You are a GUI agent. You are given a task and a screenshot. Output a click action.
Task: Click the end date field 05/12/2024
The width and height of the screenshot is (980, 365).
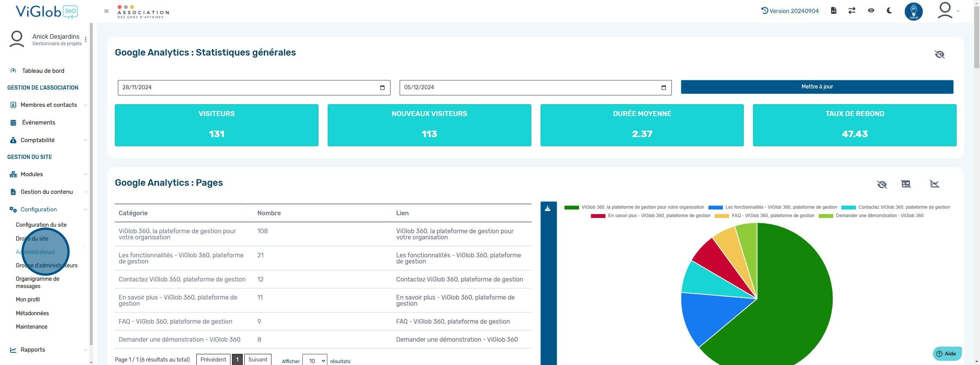[x=535, y=88]
